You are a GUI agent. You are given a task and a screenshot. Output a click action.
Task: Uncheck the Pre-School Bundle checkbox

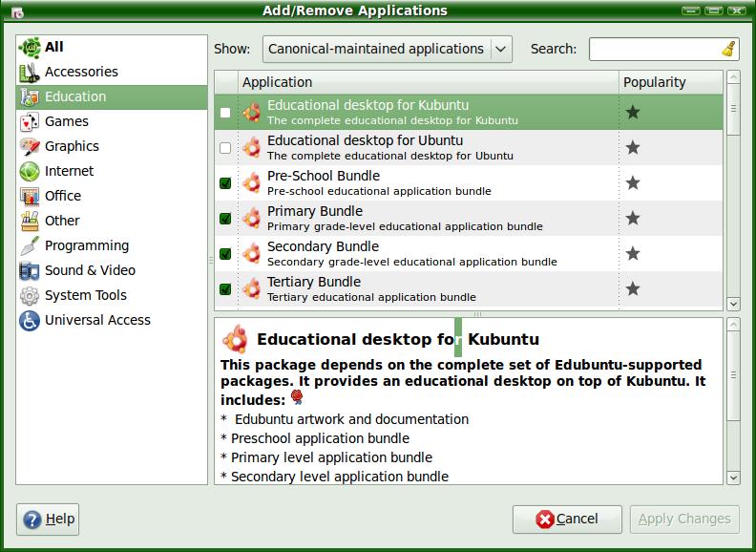(225, 183)
